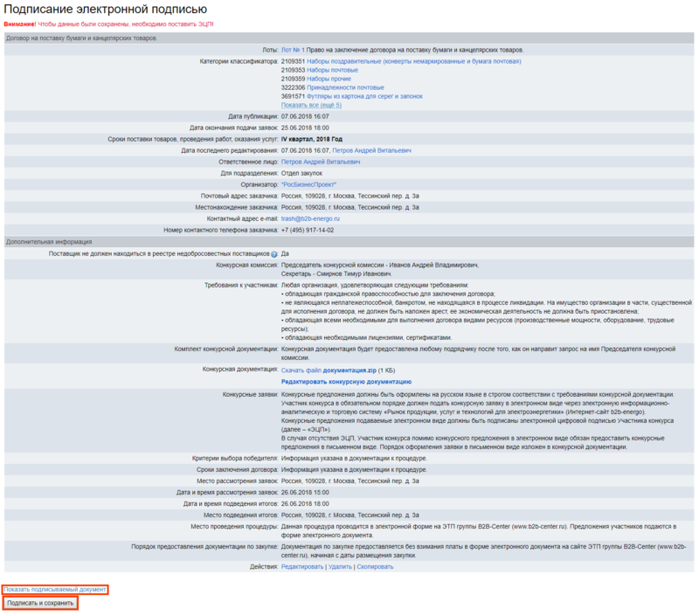Click the 'Дополнительная информация' section header
Image resolution: width=699 pixels, height=616 pixels.
49,241
